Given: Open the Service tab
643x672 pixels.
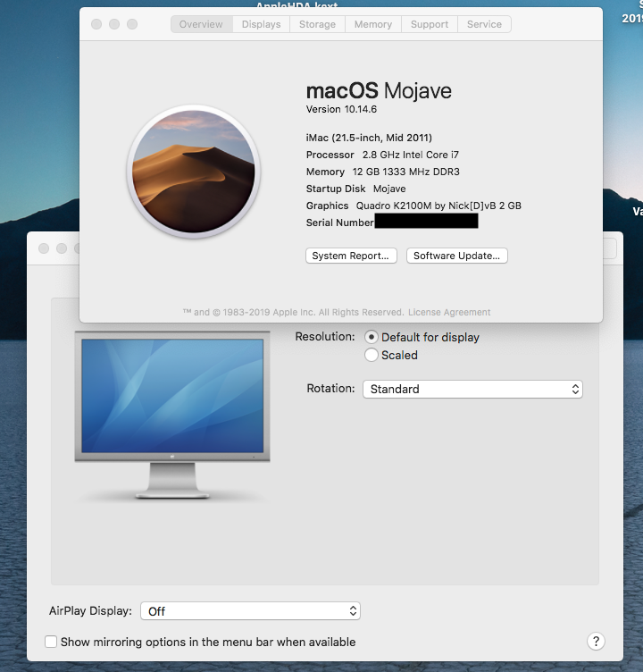Looking at the screenshot, I should click(x=485, y=24).
